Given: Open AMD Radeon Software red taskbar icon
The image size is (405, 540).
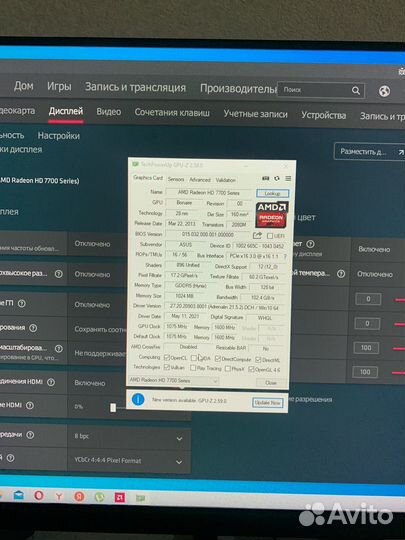Looking at the screenshot, I should (x=120, y=498).
